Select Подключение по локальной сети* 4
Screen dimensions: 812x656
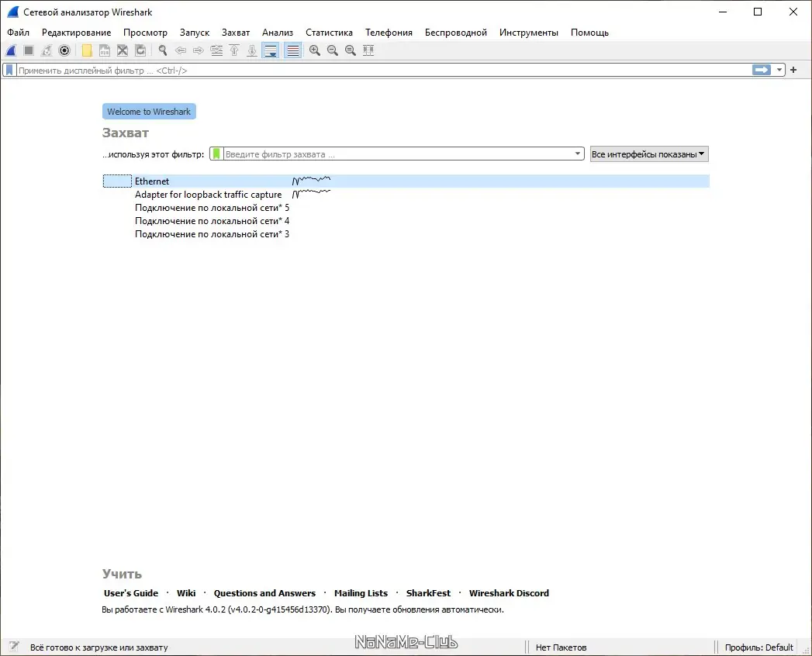(x=406, y=221)
